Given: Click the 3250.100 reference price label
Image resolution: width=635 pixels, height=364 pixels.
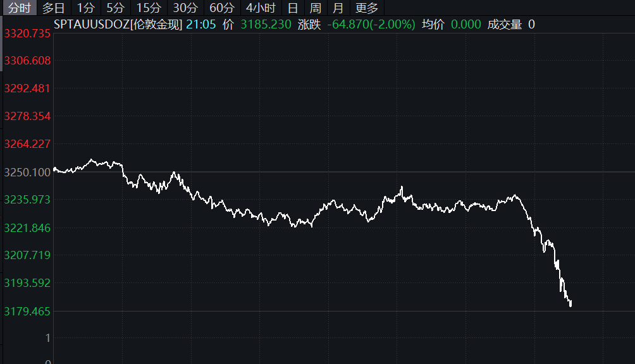Looking at the screenshot, I should (27, 172).
